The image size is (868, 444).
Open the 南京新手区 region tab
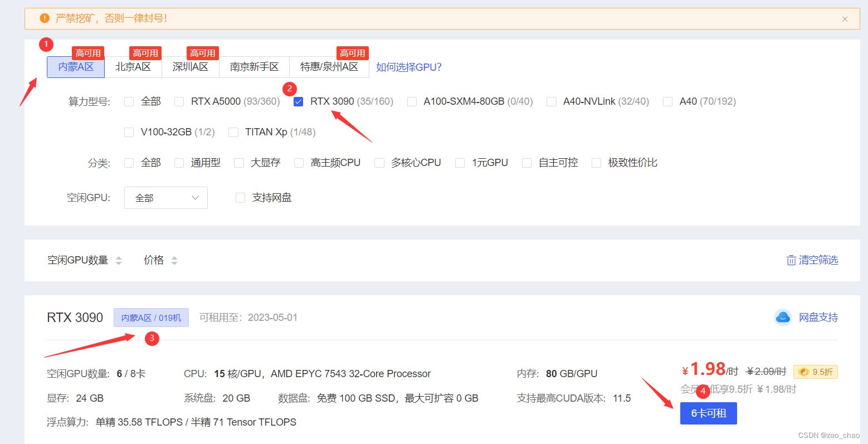(255, 67)
